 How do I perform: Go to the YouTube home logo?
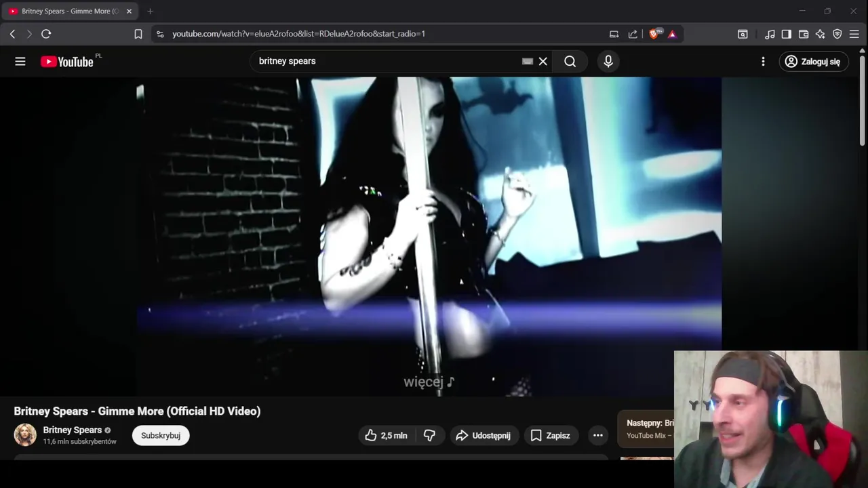coord(67,62)
